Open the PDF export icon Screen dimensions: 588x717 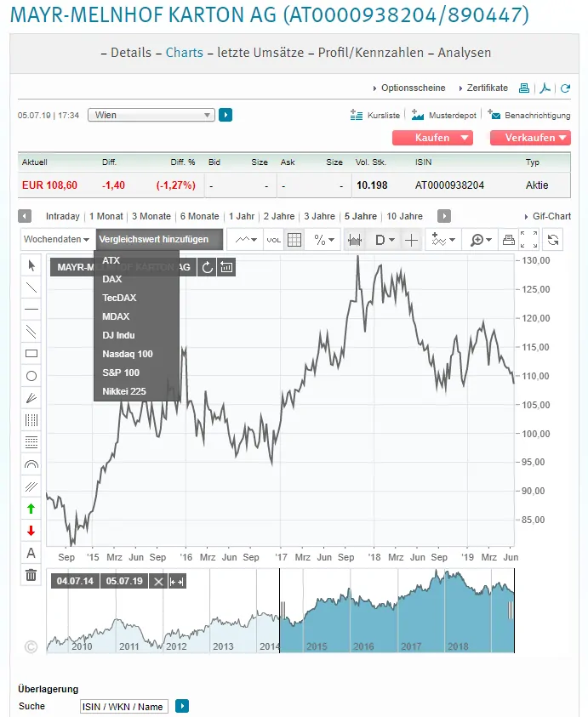click(545, 88)
